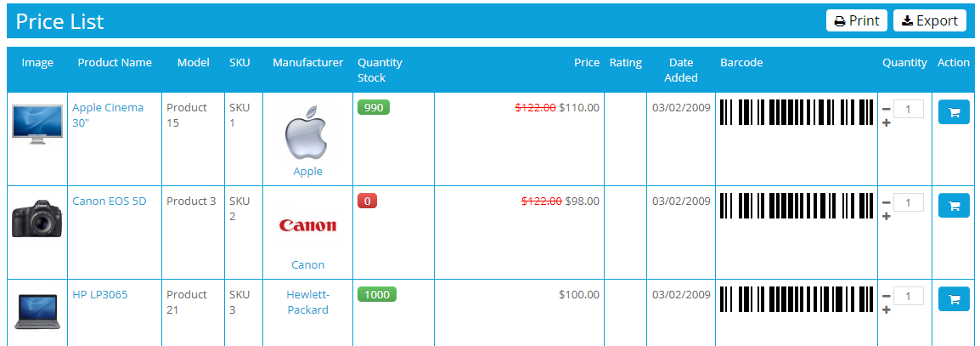
Task: Open the HP LP3065 product link
Action: coord(99,295)
